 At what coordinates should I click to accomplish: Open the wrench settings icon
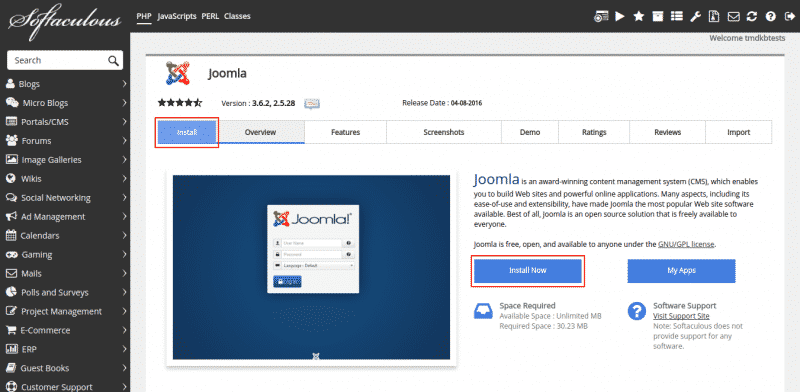[695, 16]
